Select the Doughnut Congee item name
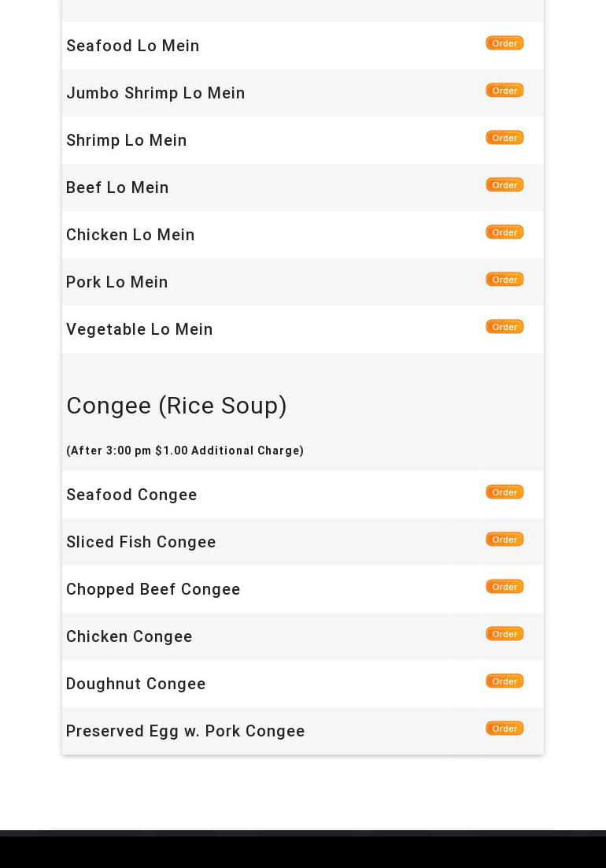Viewport: 606px width, 868px height. click(136, 684)
